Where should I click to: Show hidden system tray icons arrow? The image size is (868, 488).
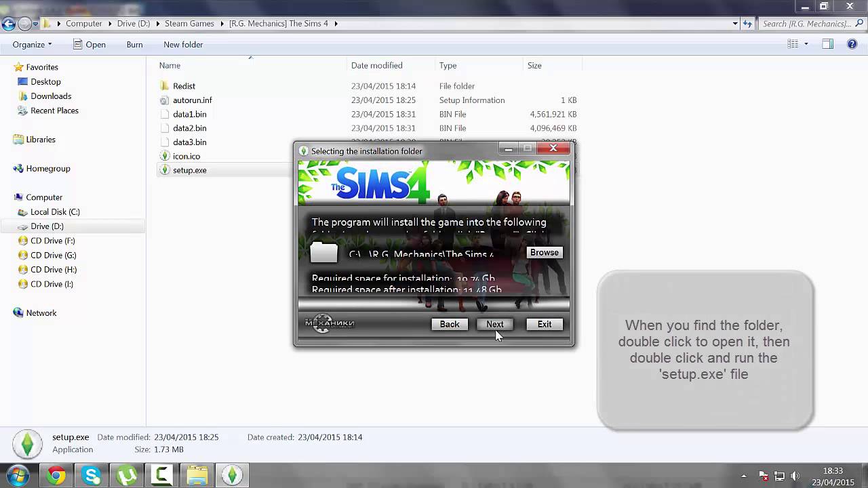pos(744,476)
